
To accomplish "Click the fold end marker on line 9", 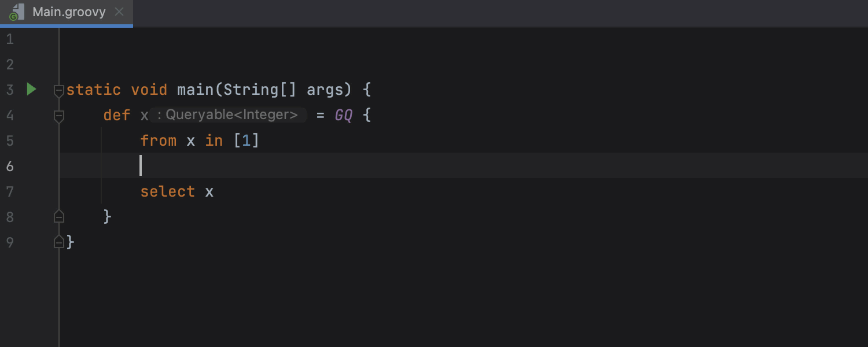I will coord(58,242).
